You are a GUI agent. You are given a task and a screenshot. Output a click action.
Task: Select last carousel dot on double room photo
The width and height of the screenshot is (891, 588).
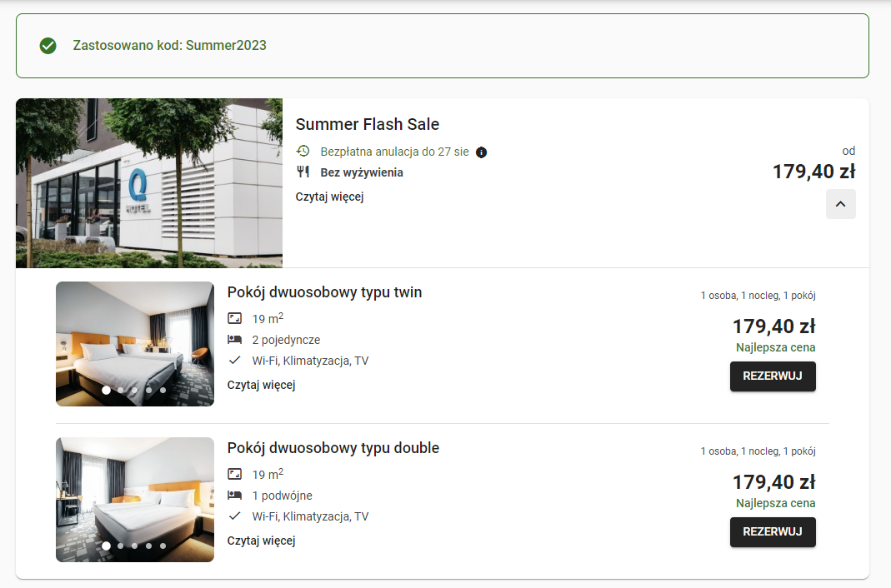[x=163, y=546]
